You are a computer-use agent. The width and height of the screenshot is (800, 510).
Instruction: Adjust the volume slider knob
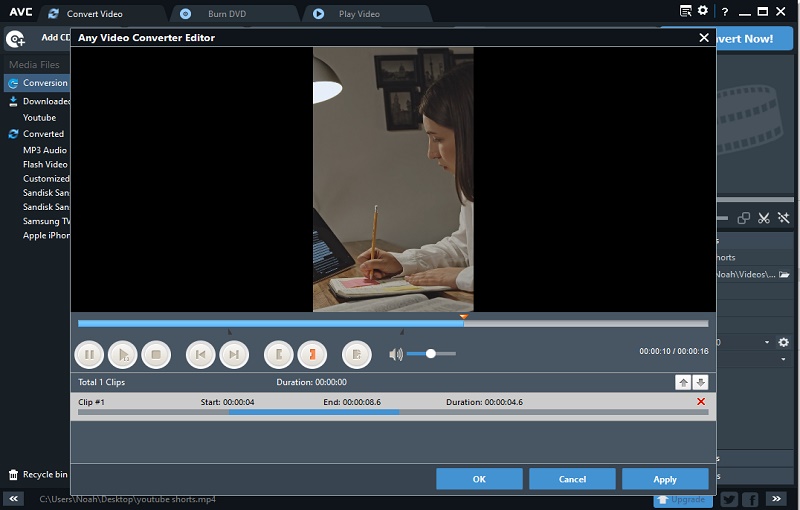click(x=431, y=353)
